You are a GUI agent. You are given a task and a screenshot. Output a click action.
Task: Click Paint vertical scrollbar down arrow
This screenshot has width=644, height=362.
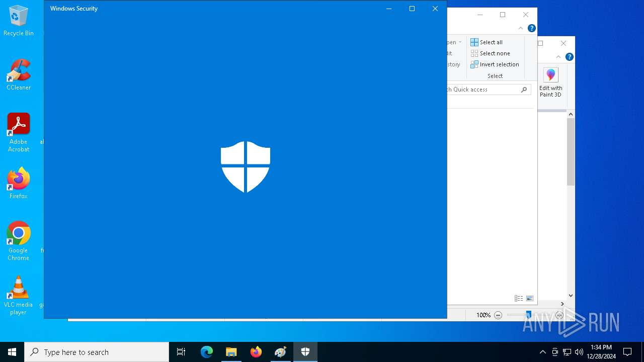571,296
